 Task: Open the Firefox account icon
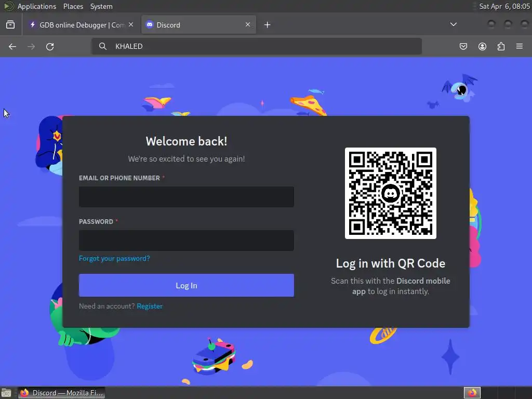click(x=482, y=46)
